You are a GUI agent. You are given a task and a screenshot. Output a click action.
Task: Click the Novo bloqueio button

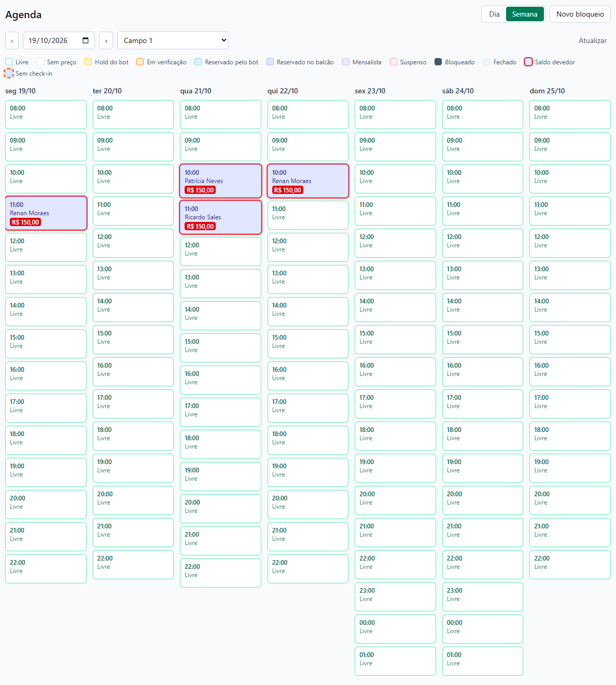click(580, 14)
